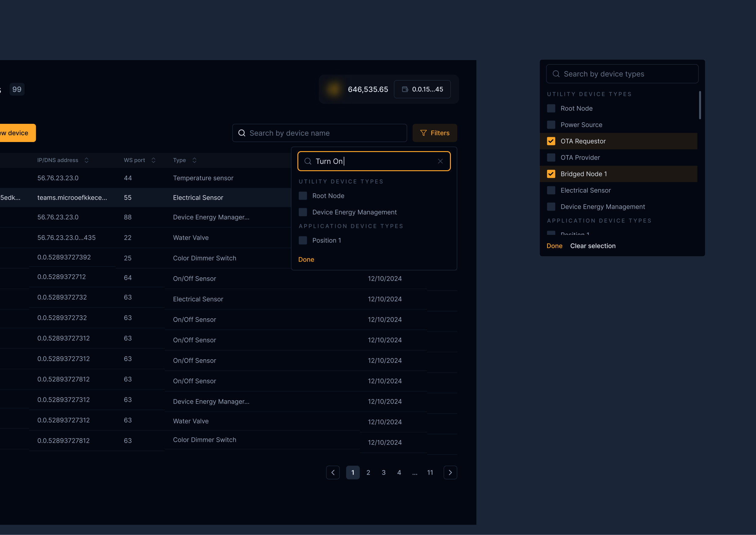
Task: Click Clear selection link
Action: [593, 246]
